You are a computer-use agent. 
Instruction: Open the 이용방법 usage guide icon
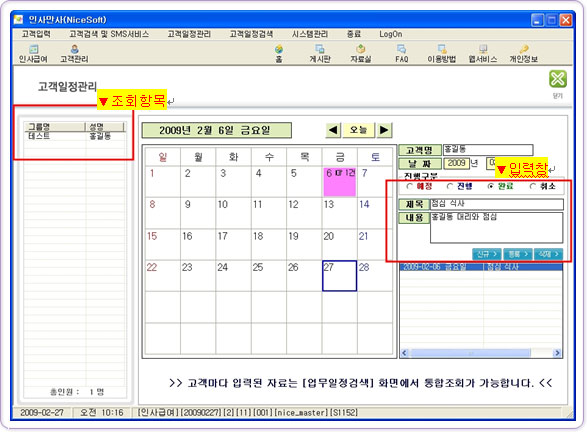(442, 54)
